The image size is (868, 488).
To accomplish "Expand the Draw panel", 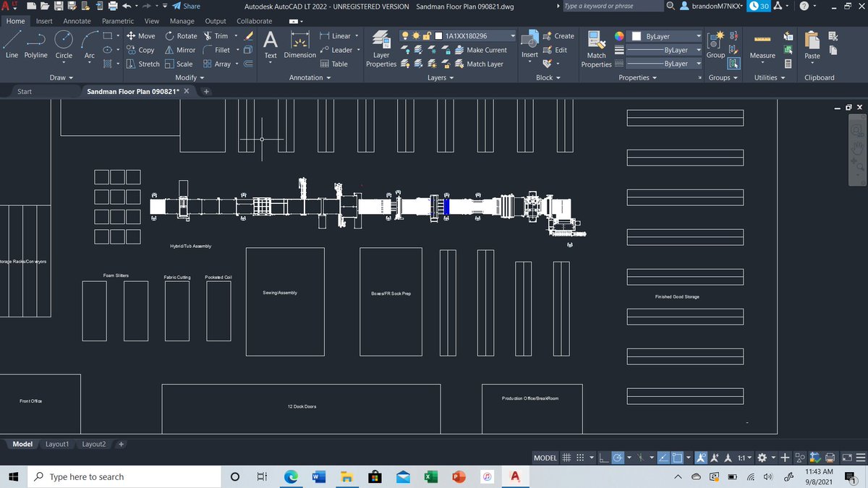I will (x=61, y=77).
